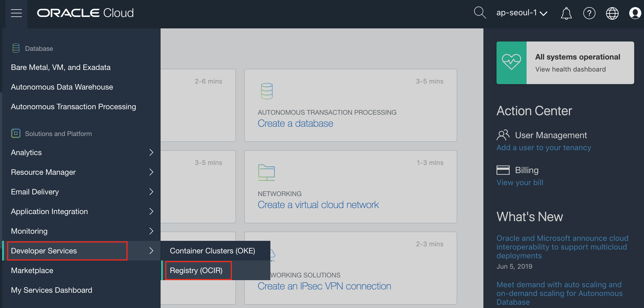Open Autonomous Data Warehouse menu item
This screenshot has height=308, width=644.
coord(62,87)
